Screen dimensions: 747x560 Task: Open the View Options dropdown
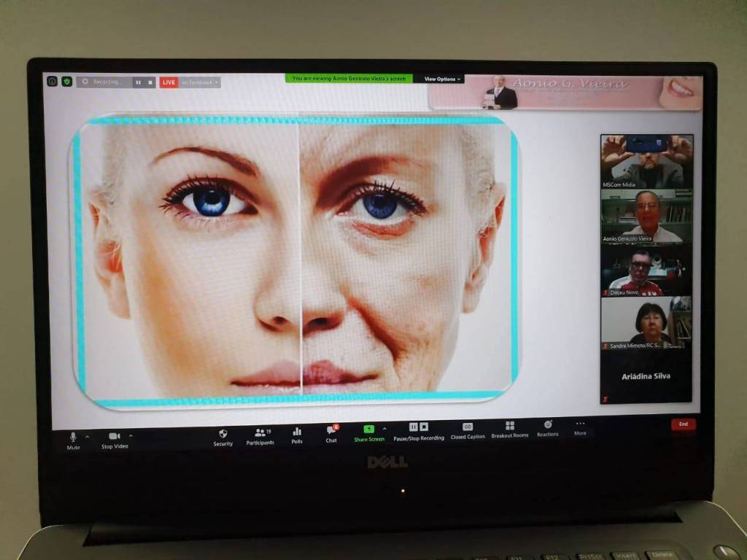[x=442, y=79]
